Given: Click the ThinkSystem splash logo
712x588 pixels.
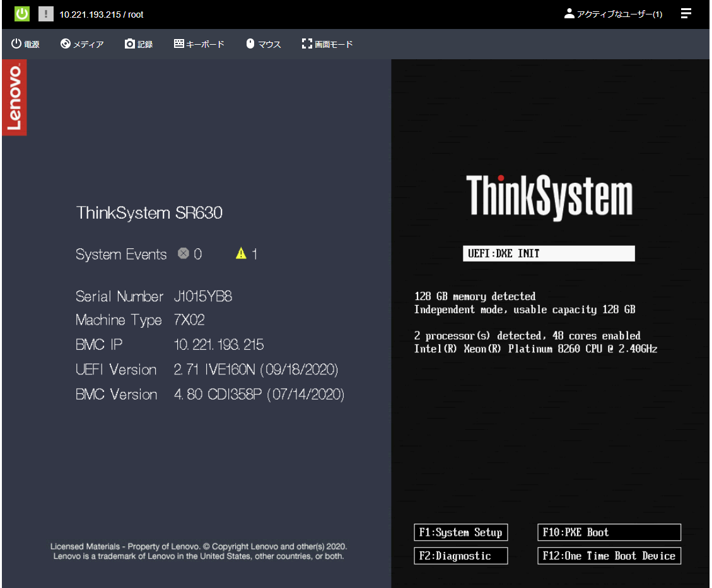Looking at the screenshot, I should 549,197.
